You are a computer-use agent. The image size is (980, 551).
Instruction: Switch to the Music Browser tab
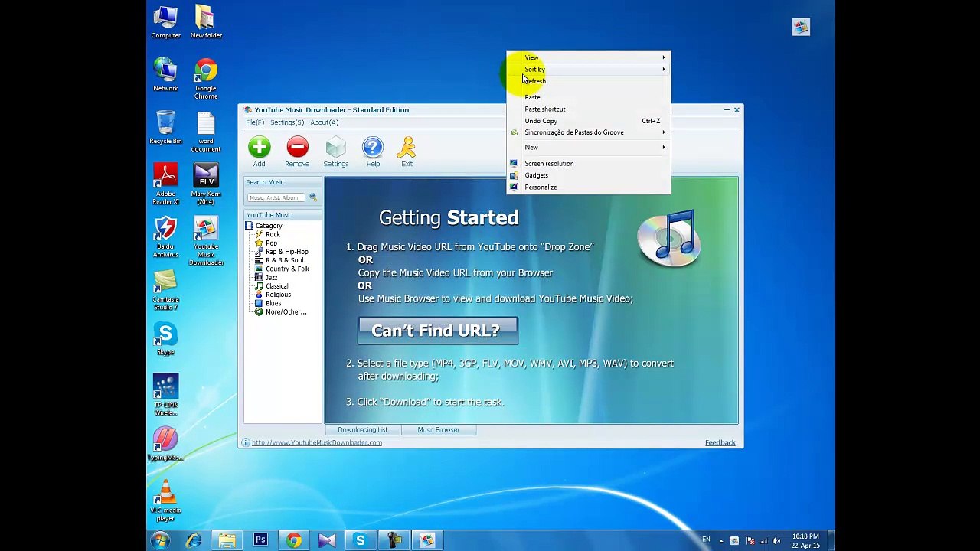pos(438,429)
